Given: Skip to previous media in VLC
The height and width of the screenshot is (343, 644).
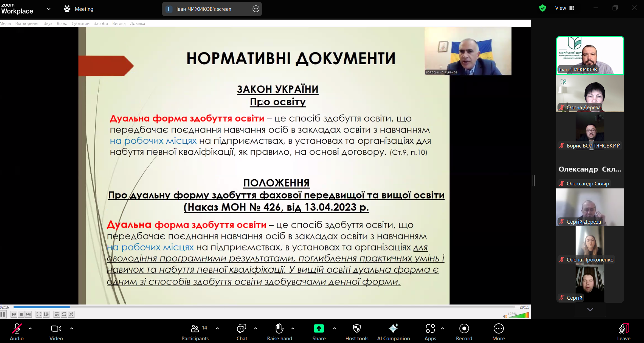Looking at the screenshot, I should coord(14,314).
